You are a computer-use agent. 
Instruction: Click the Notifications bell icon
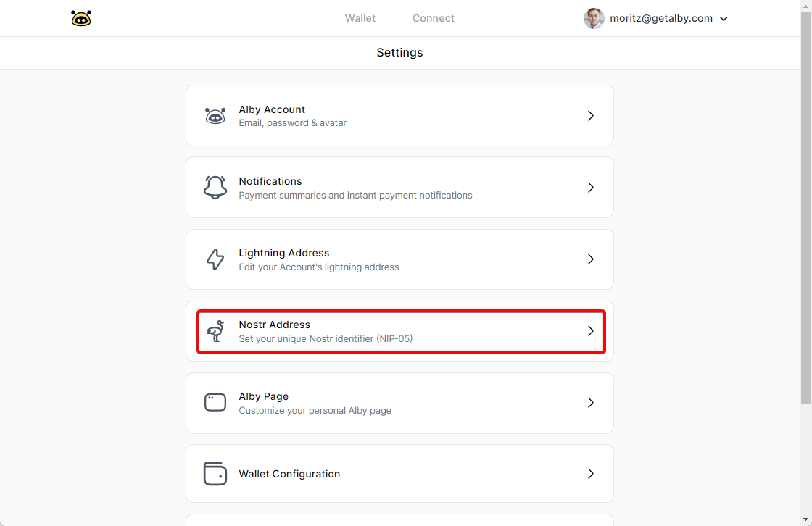point(215,188)
